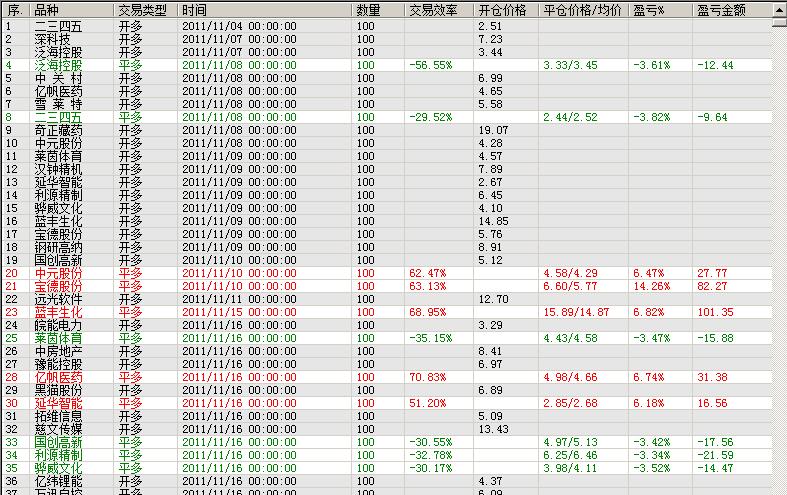Click -56.55% efficiency in row 4
This screenshot has height=495, width=787.
(x=431, y=65)
